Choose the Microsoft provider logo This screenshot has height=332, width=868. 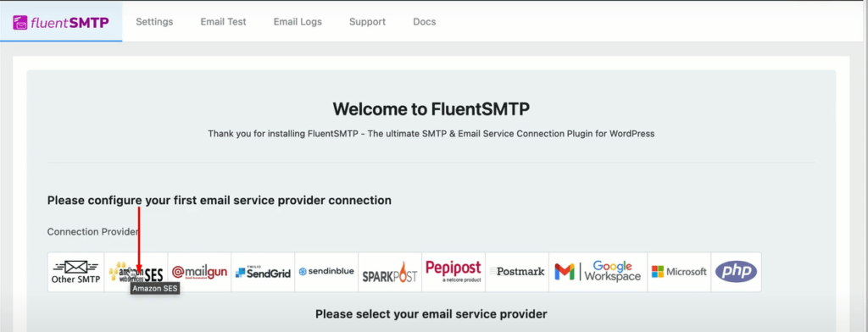point(679,272)
